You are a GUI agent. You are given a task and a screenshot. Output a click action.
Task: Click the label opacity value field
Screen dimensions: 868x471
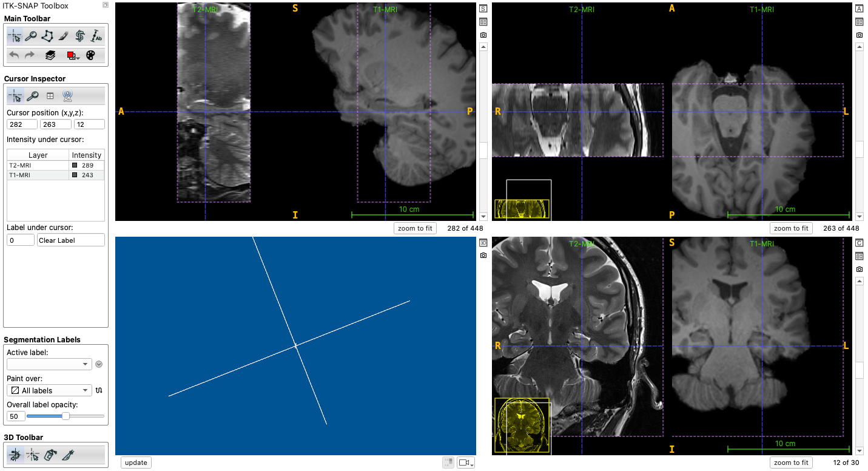[16, 416]
